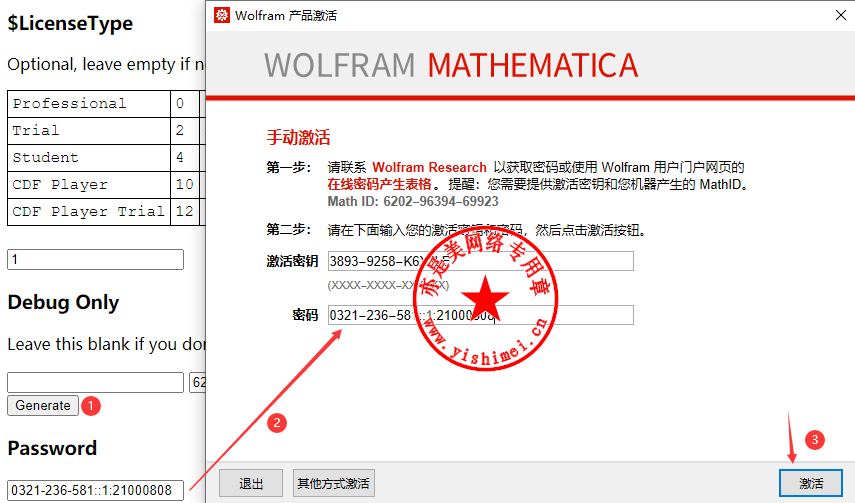Click the $LicenseType heading

click(x=70, y=23)
